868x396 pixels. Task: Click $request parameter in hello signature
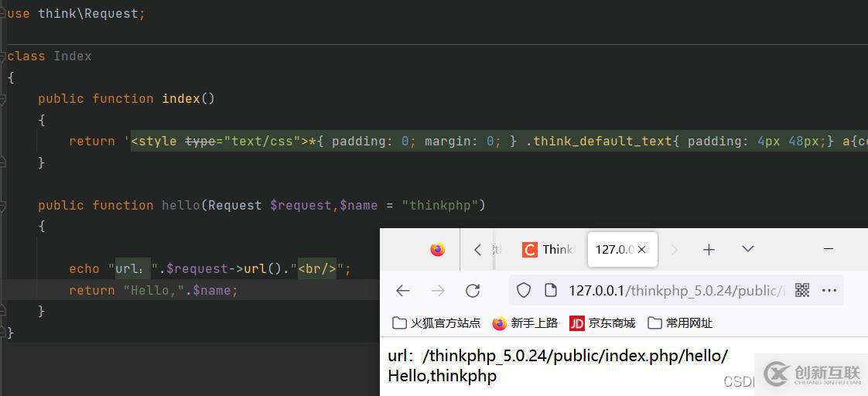301,205
